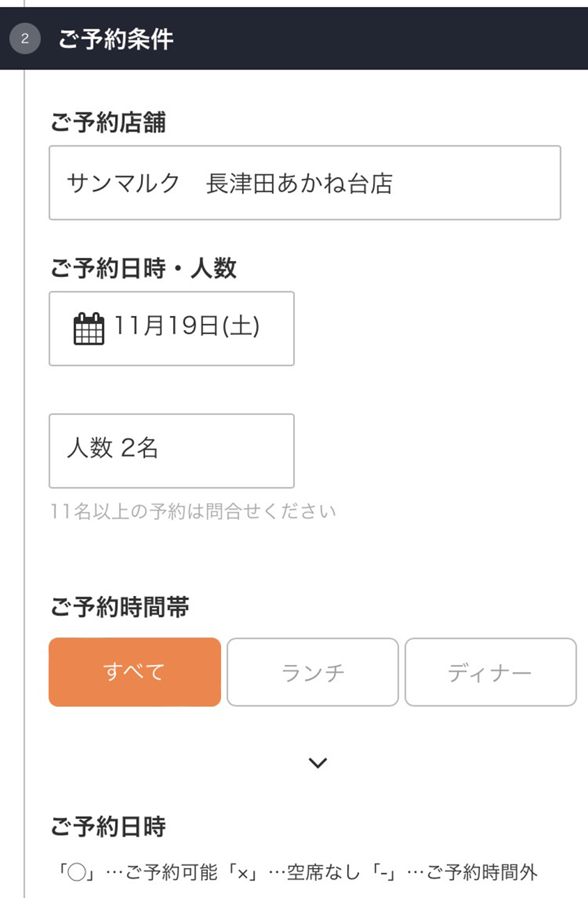Click the ご予約日時 heading near bottom
588x898 pixels.
coord(108,828)
